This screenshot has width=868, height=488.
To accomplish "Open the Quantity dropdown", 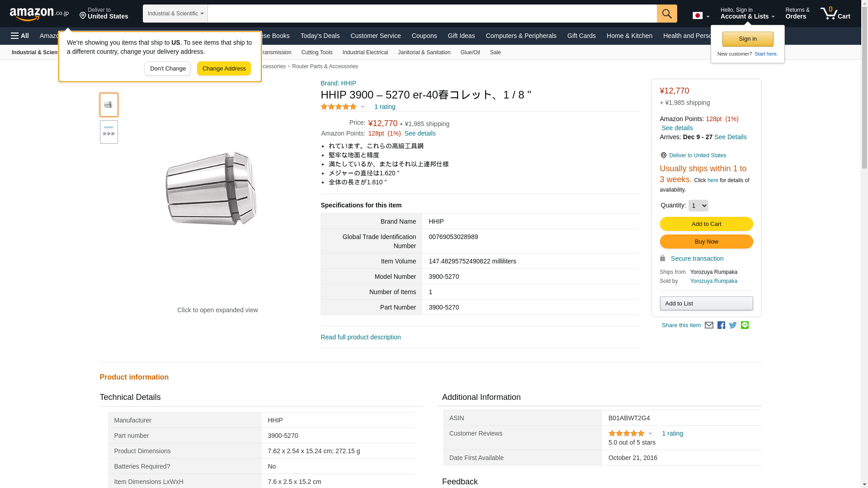I will tap(698, 206).
